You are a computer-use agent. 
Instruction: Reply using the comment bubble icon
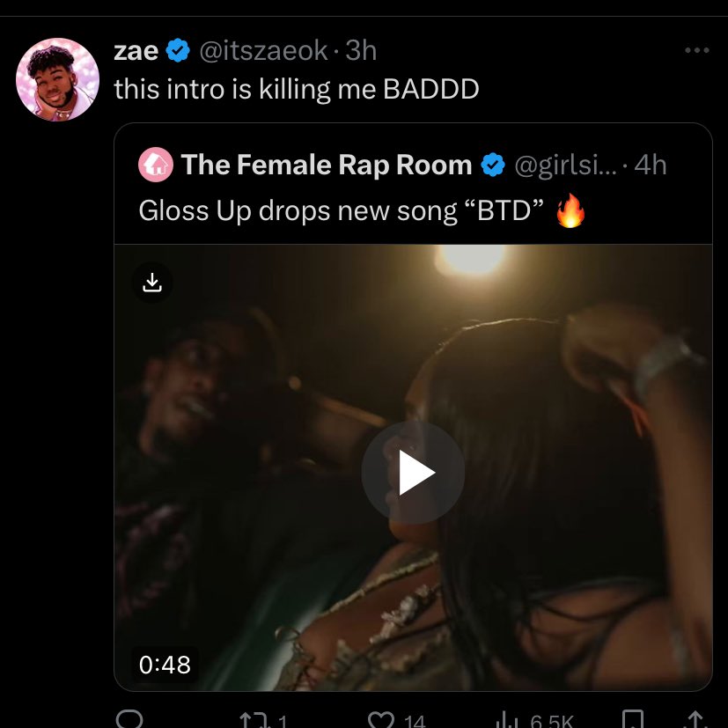129,718
